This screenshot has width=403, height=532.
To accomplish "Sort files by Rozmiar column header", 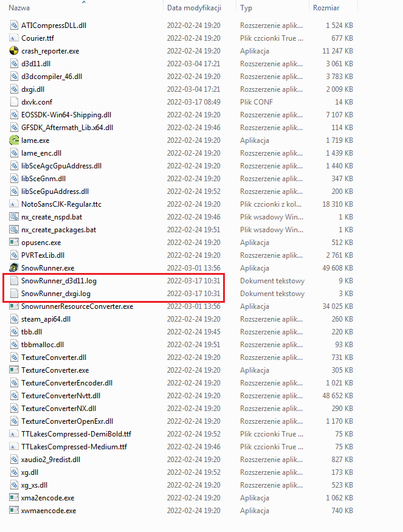I will (326, 7).
